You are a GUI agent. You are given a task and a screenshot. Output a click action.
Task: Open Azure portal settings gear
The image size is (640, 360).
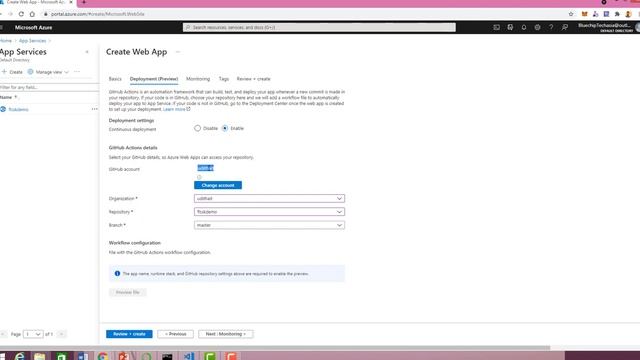click(538, 27)
